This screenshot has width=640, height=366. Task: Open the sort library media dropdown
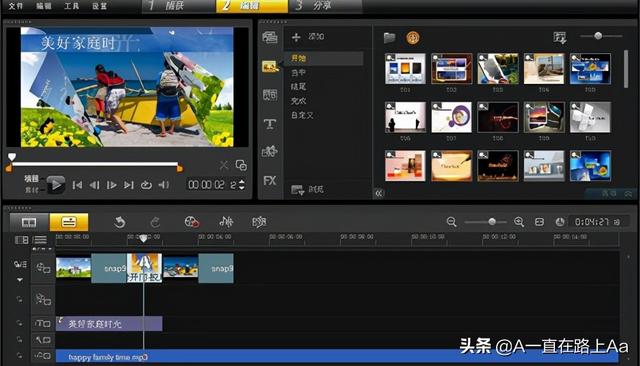tap(560, 38)
